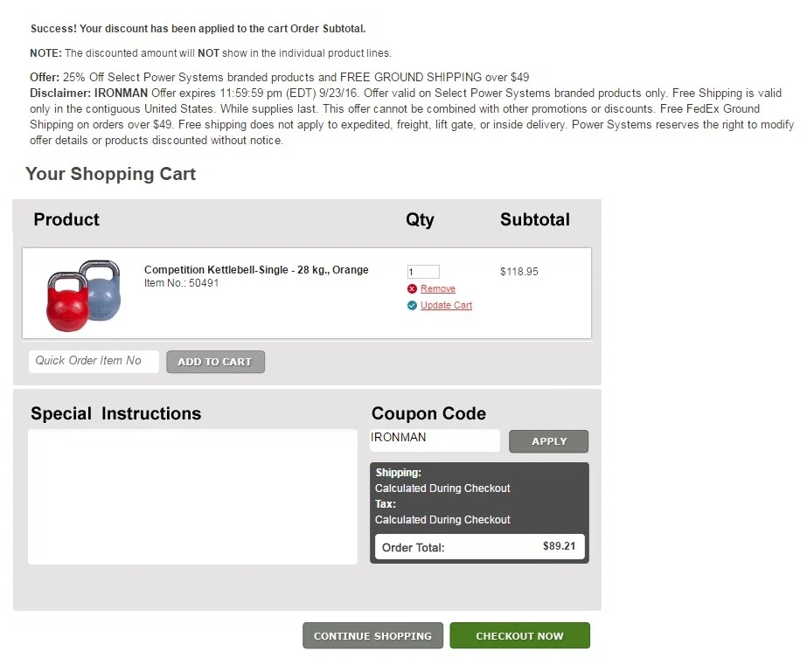Apply the coupon with the APPLY button
The image size is (807, 672).
click(x=548, y=441)
